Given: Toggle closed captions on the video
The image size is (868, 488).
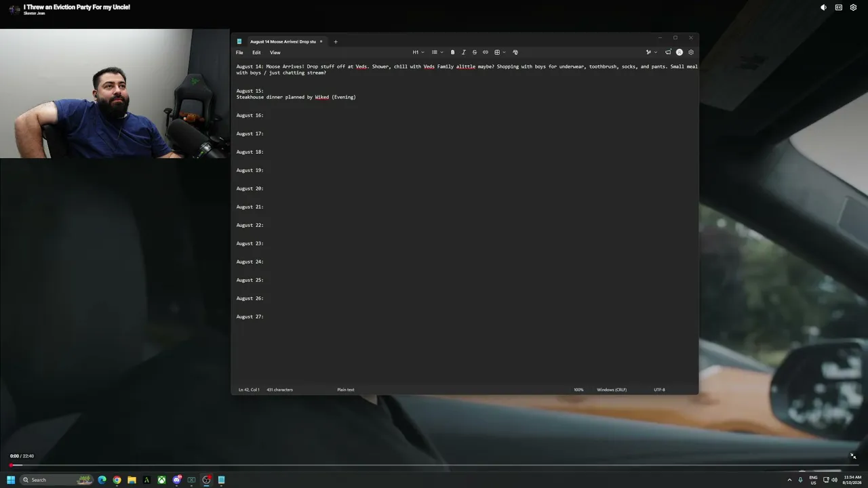Looking at the screenshot, I should point(839,7).
